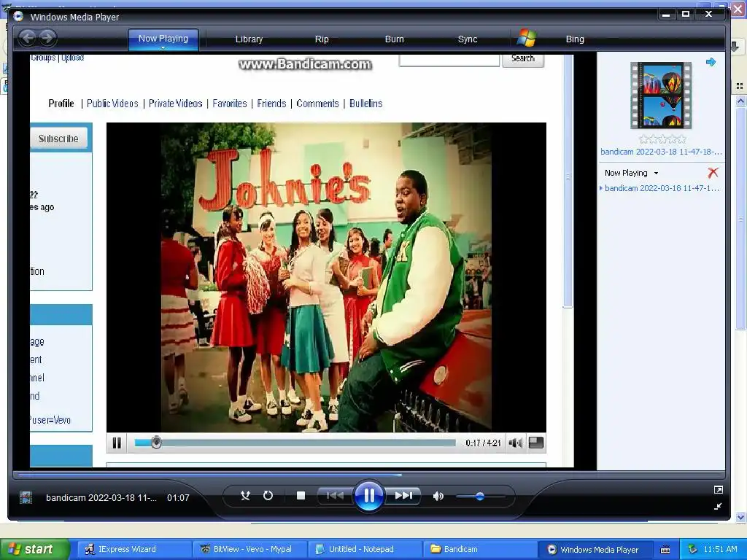Switch to IExpress Wizard in the taskbar
Viewport: 747px width, 560px height.
coord(134,549)
